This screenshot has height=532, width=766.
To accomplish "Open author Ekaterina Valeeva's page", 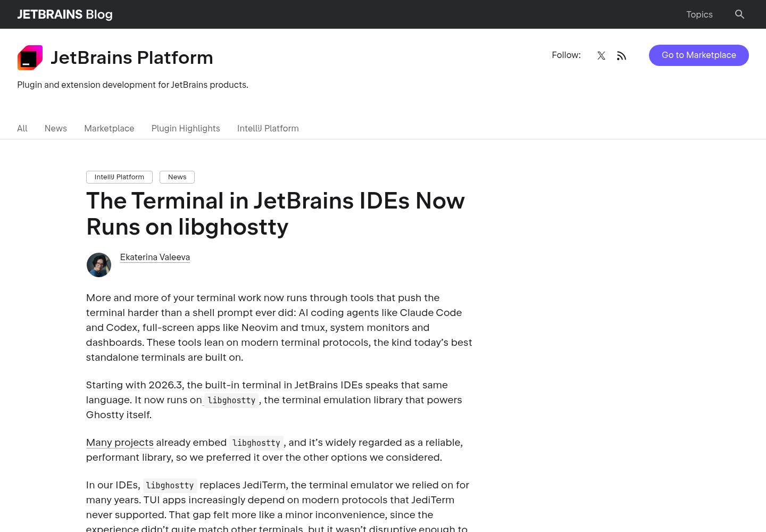I will [155, 257].
